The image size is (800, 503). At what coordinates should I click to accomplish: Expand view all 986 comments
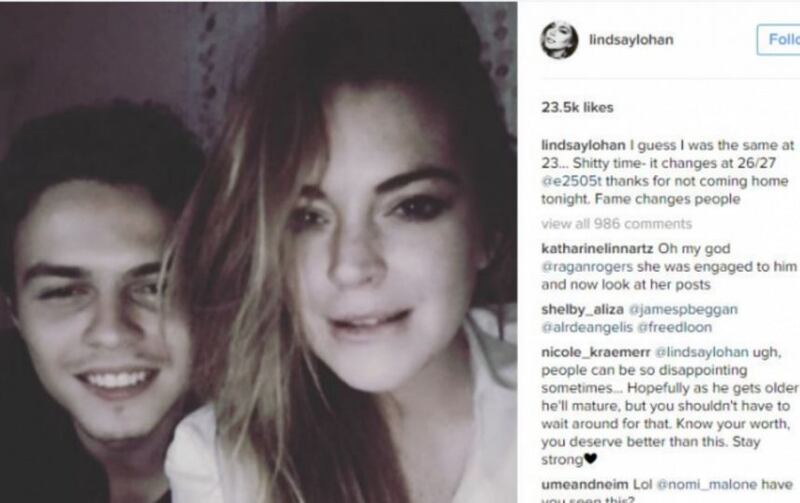point(616,223)
